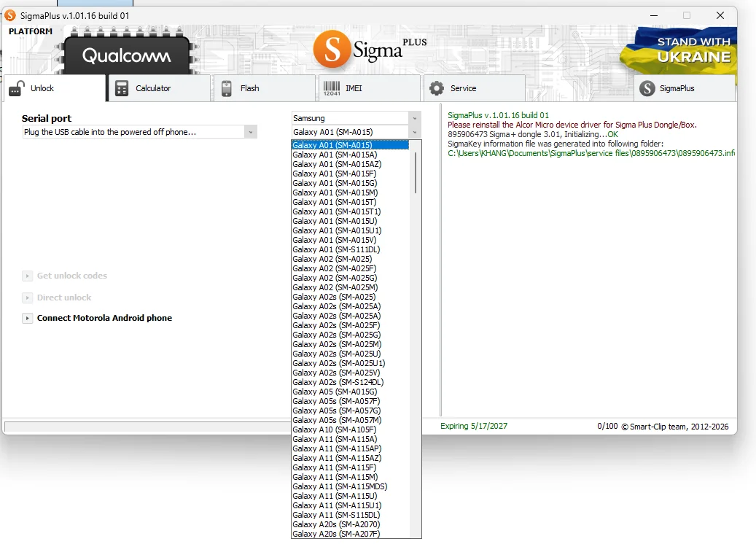This screenshot has height=552, width=756.
Task: Click the Stand With Ukraine banner
Action: tap(679, 50)
